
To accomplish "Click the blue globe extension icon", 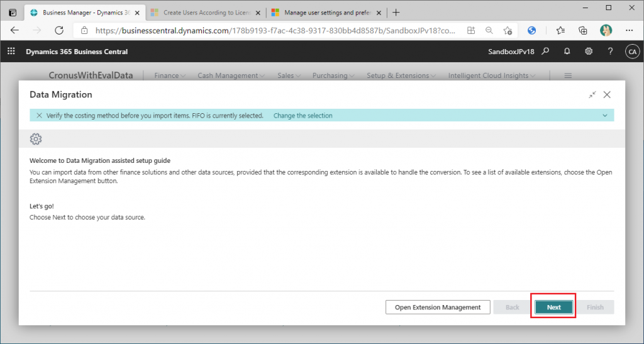I will coord(532,30).
